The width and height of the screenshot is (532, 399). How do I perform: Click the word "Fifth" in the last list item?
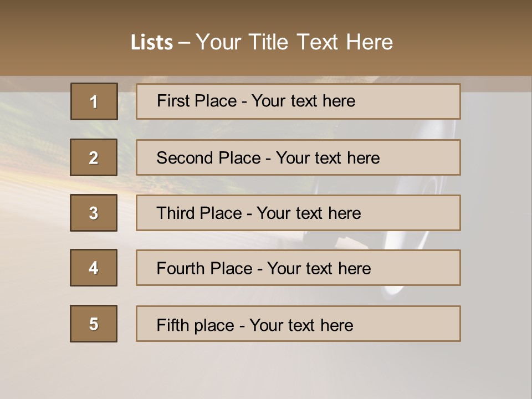pos(173,325)
